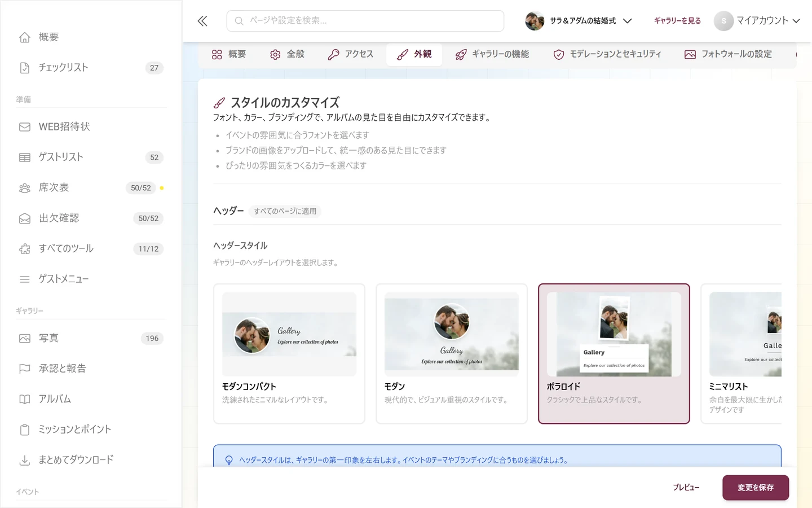Click the 外観 tab brush icon
Image resolution: width=812 pixels, height=508 pixels.
click(x=403, y=55)
